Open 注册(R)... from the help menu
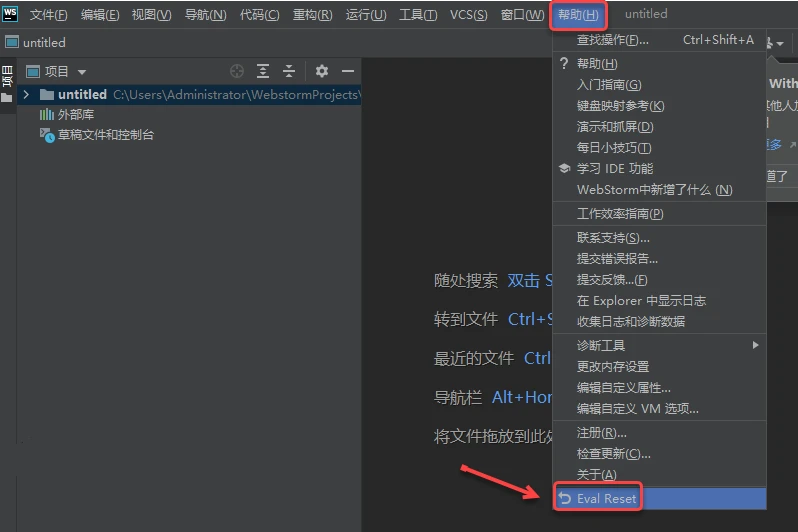The width and height of the screenshot is (798, 532). click(x=660, y=433)
